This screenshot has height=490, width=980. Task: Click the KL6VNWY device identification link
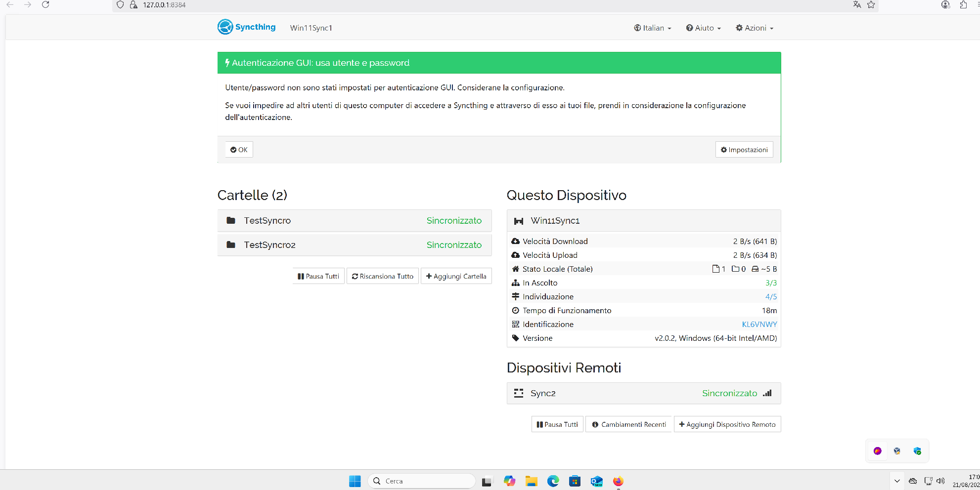click(x=759, y=325)
